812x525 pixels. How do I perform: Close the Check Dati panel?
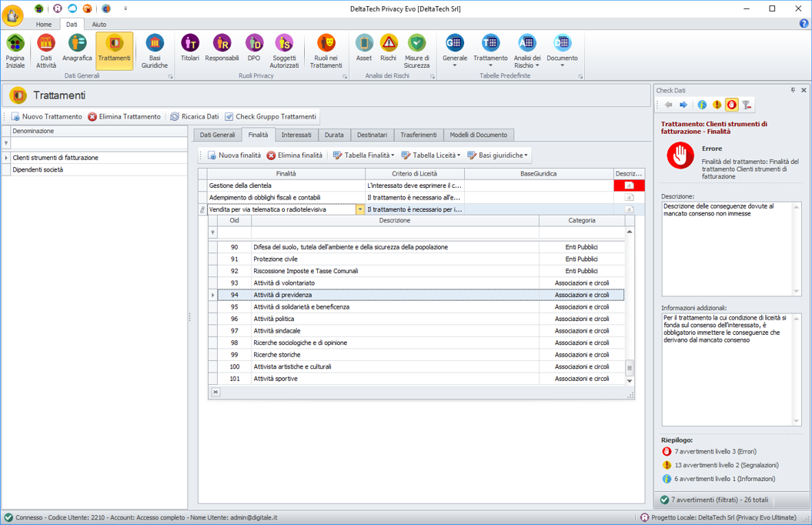pos(804,90)
